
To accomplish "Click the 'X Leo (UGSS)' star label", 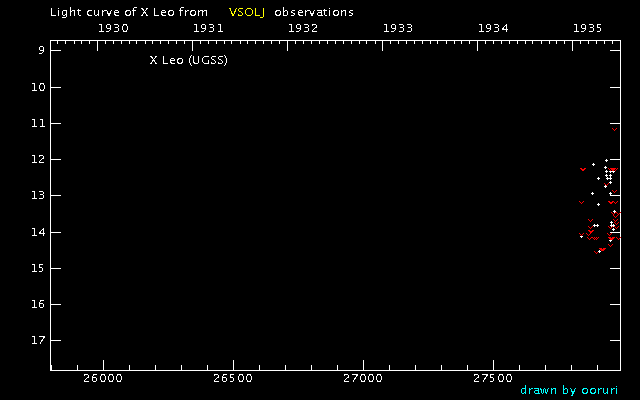I will pos(187,60).
